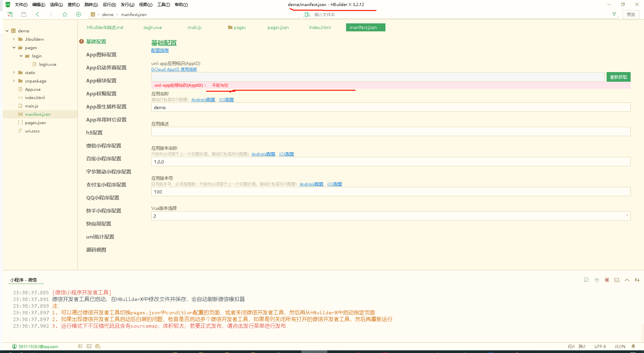
Task: Switch to the pages.json tab
Action: click(278, 27)
